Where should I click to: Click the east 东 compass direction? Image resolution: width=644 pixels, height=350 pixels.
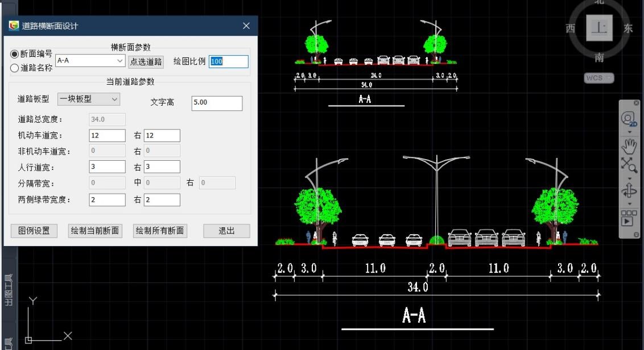pos(628,28)
